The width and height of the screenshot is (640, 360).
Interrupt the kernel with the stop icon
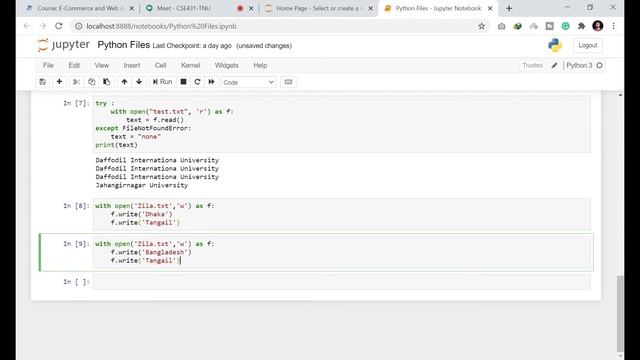tap(184, 82)
